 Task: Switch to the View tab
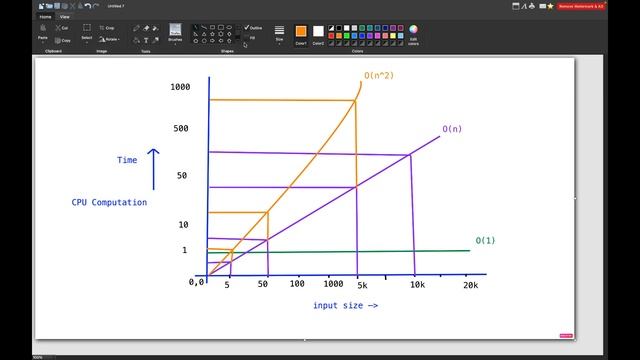pyautogui.click(x=64, y=17)
